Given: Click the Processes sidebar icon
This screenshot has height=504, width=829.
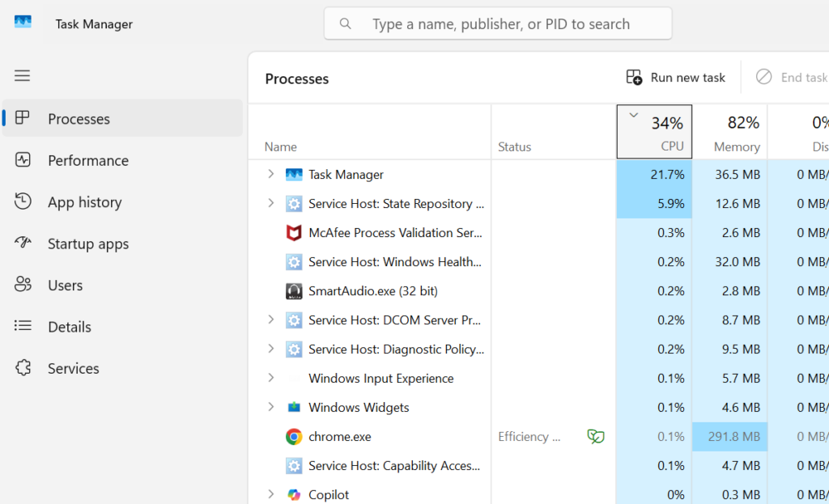Looking at the screenshot, I should [x=22, y=118].
